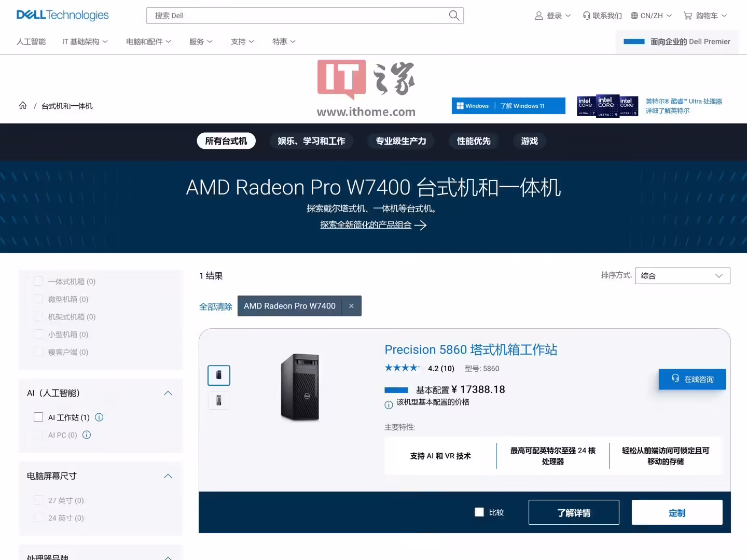Check the AI 工作站 filter checkbox

(38, 417)
